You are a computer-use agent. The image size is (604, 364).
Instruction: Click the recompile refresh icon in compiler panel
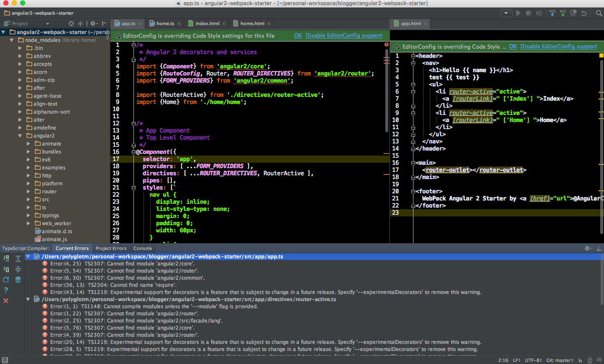(x=6, y=280)
